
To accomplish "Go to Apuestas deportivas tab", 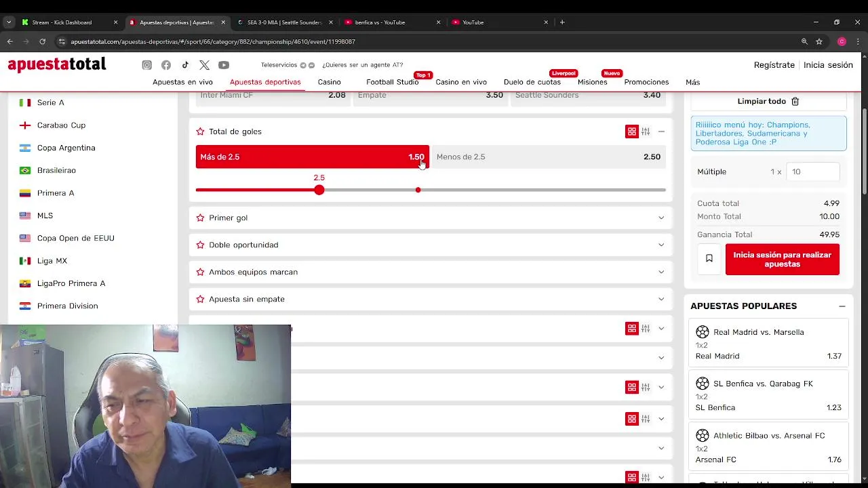I will (265, 82).
